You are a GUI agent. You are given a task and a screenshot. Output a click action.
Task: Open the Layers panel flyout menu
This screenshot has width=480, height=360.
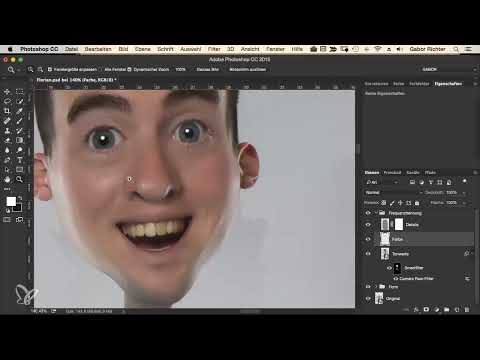[475, 172]
